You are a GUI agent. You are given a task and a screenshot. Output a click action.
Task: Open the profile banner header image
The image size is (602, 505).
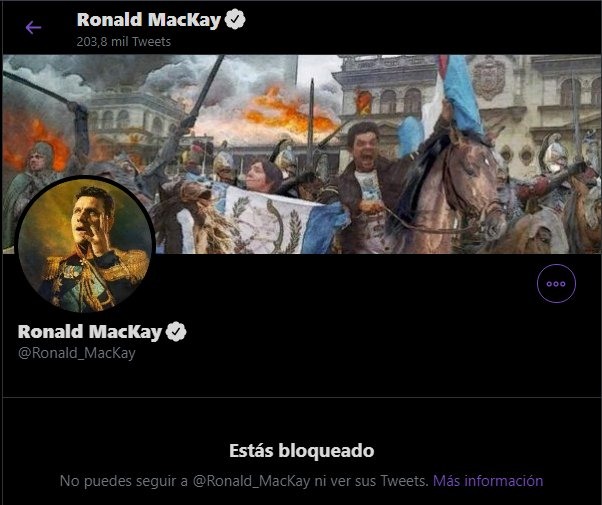click(302, 154)
